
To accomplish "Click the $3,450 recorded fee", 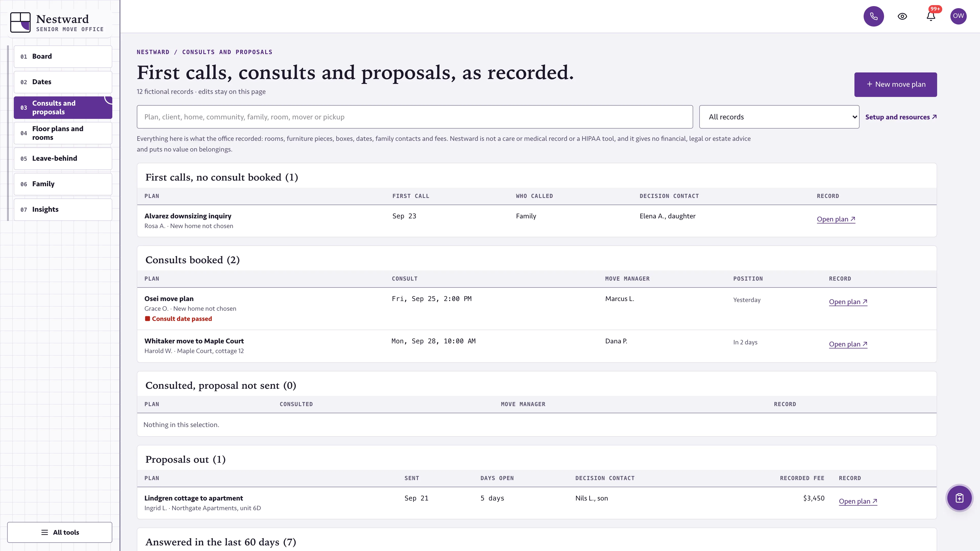I will pyautogui.click(x=814, y=498).
